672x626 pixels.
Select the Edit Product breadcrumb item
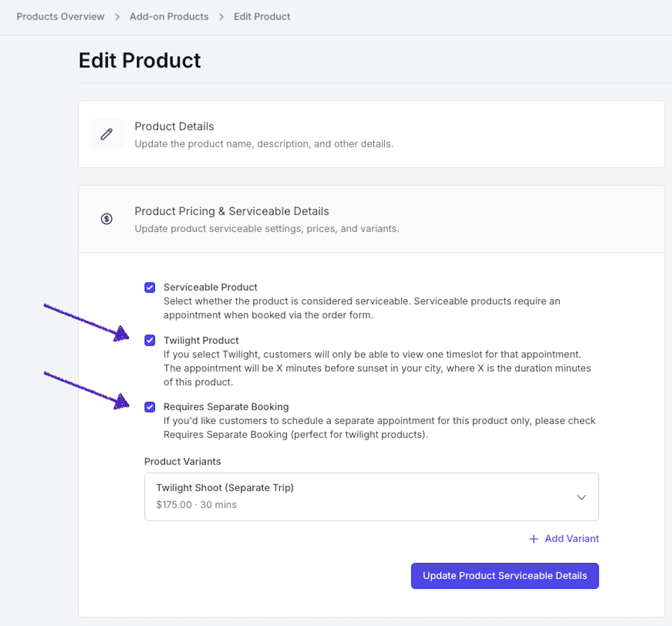click(x=262, y=17)
